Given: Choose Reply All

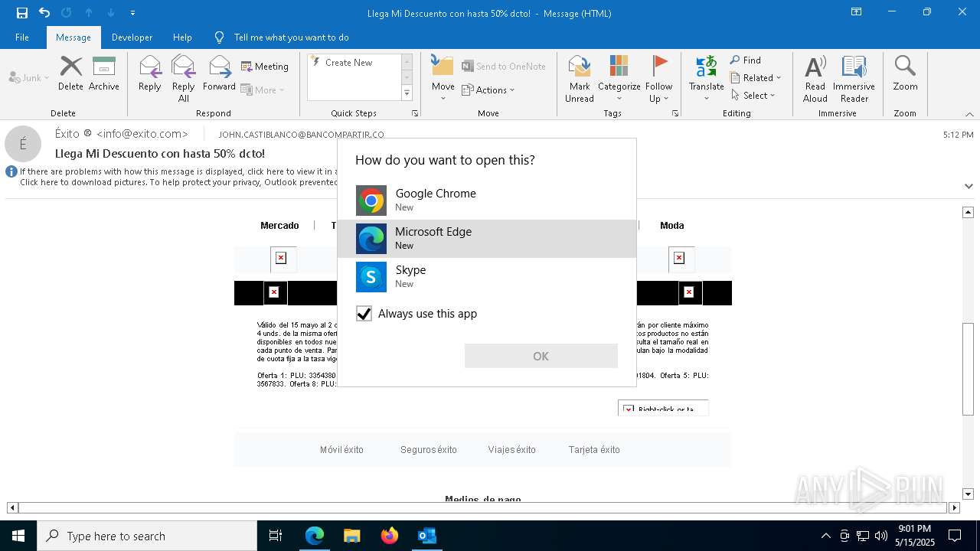Looking at the screenshot, I should tap(184, 78).
